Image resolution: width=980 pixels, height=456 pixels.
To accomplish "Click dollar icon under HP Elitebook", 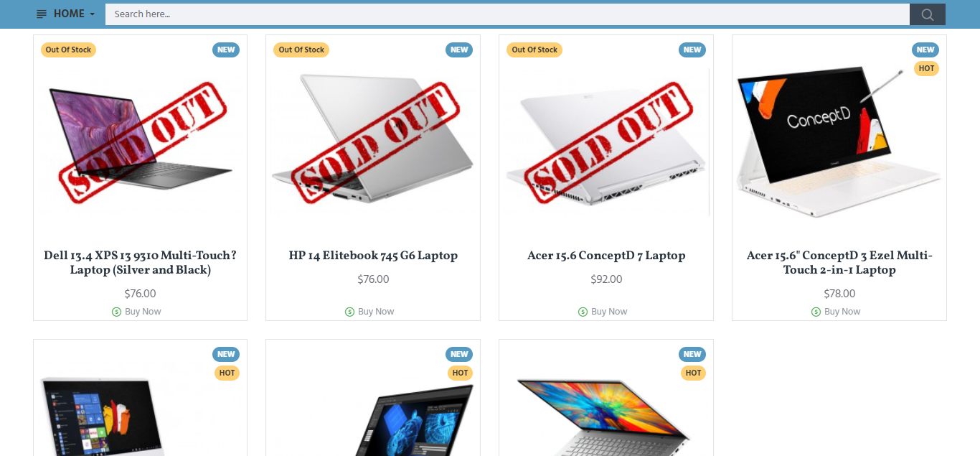I will 349,312.
